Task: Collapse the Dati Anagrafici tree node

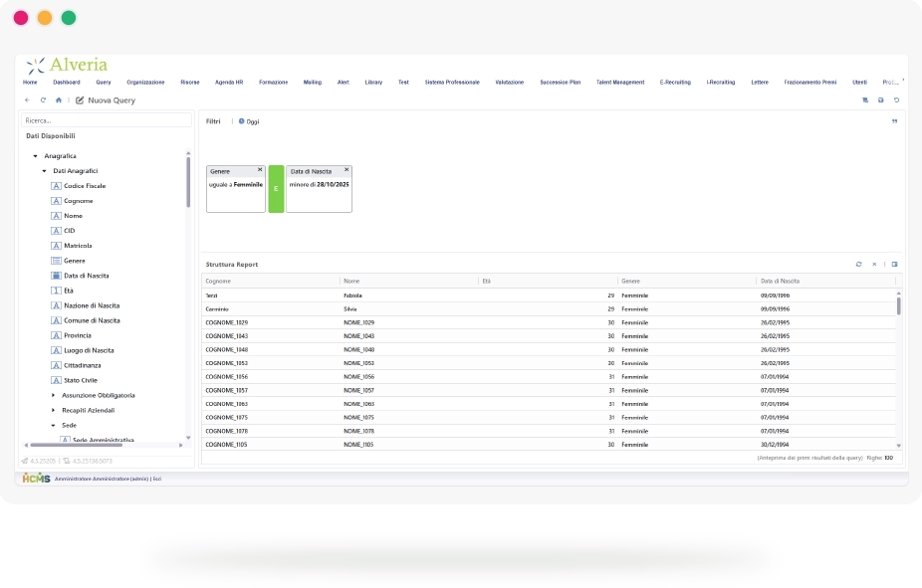Action: click(44, 171)
